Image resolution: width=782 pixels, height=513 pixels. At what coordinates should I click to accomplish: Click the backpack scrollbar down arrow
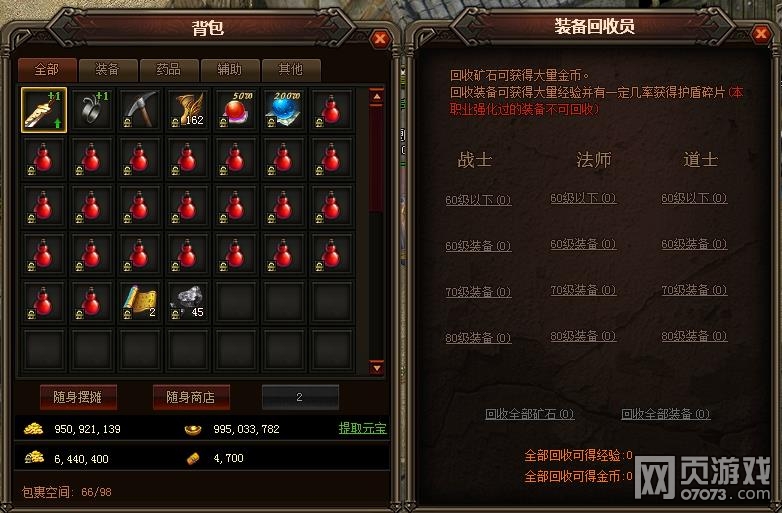[x=377, y=368]
